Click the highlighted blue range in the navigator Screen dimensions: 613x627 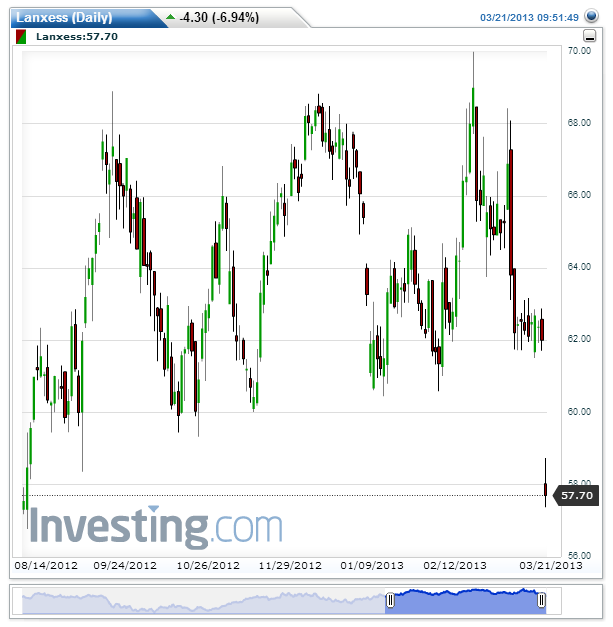pos(466,601)
